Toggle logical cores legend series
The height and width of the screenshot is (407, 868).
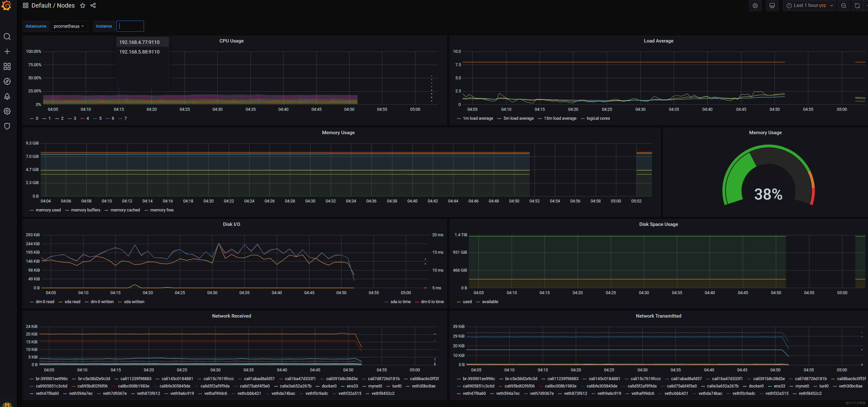598,119
